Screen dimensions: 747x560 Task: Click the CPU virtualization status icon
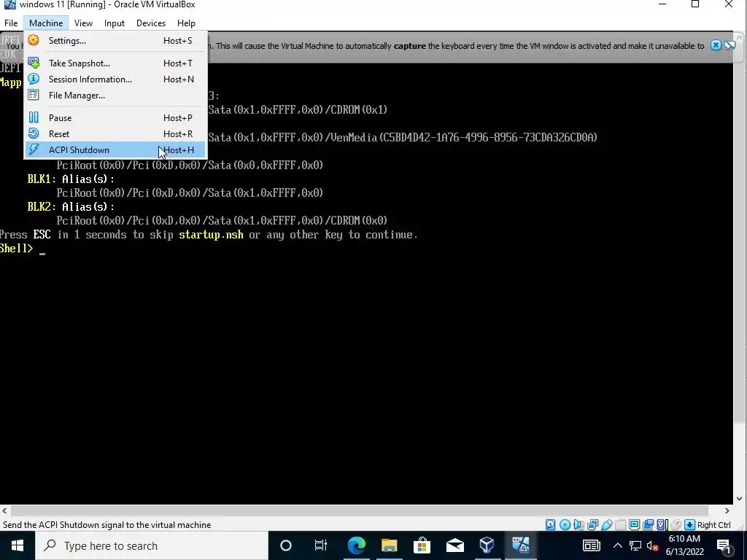click(662, 525)
